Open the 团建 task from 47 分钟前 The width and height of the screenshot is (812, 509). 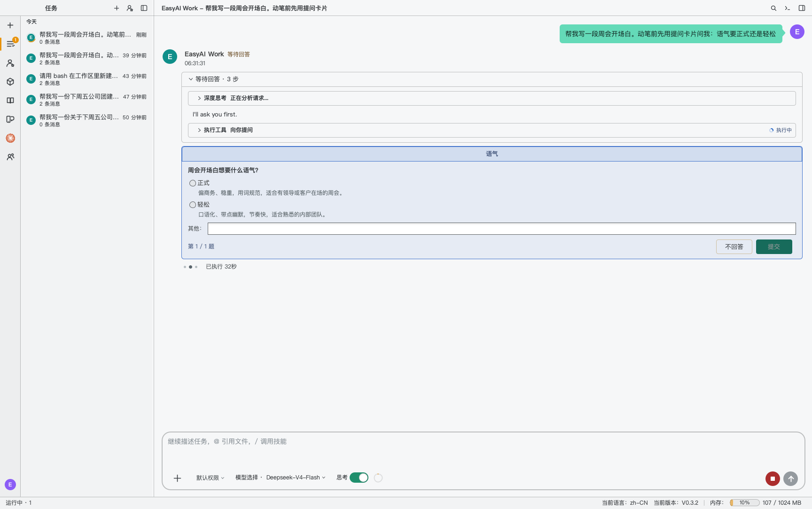point(87,100)
